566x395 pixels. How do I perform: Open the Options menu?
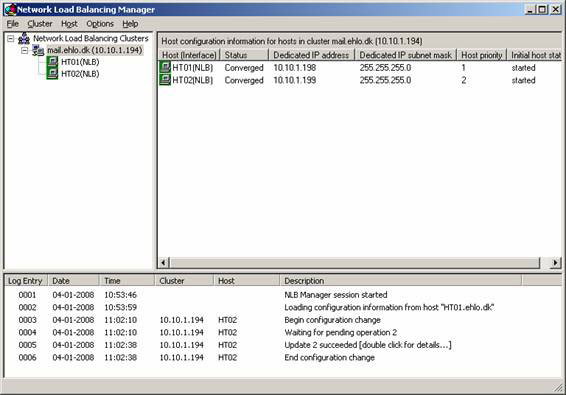(100, 24)
